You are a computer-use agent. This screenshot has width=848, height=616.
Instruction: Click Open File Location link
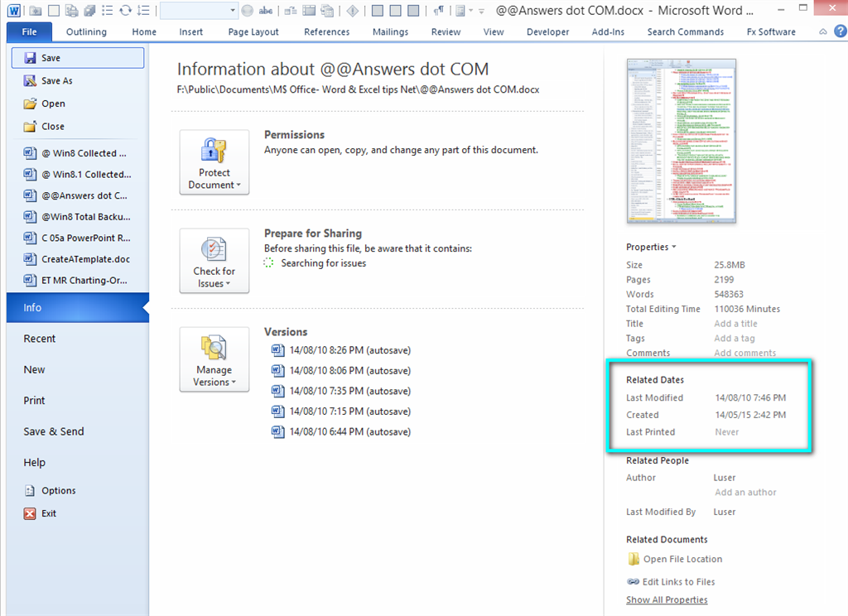pyautogui.click(x=675, y=559)
